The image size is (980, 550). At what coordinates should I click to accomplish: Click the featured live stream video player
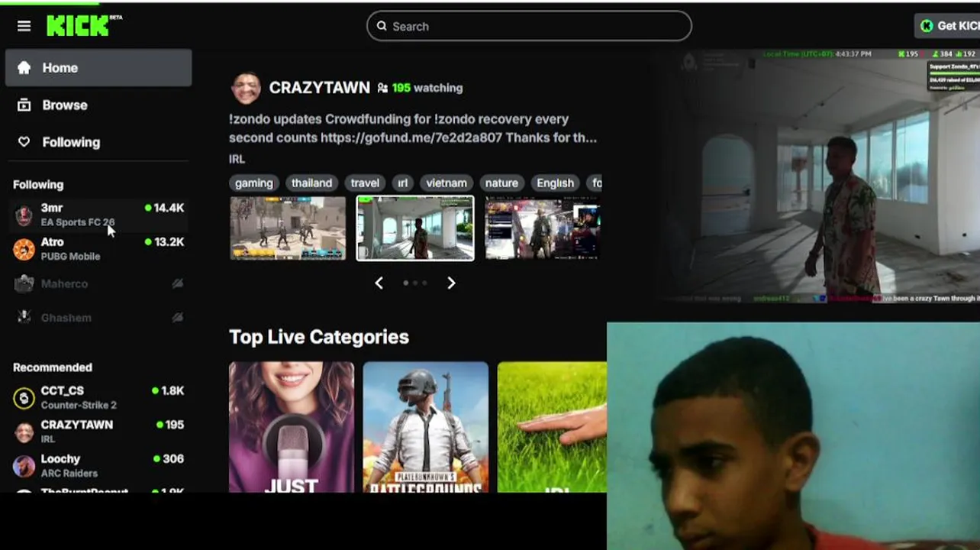(821, 176)
